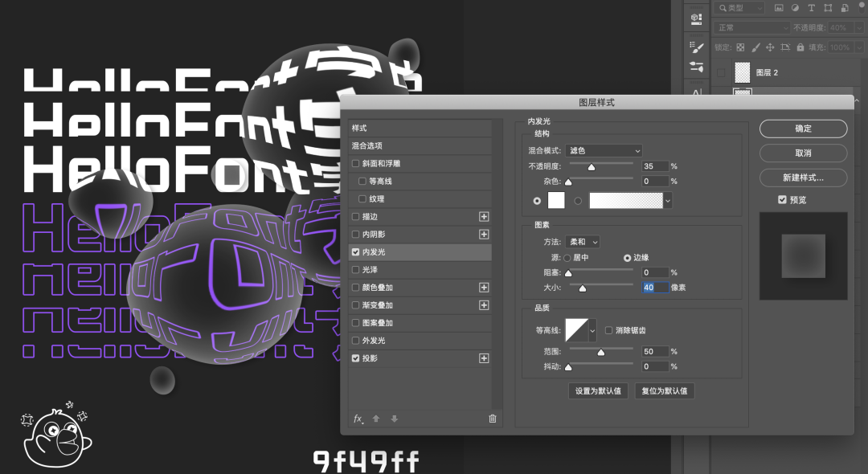Click the trash icon to delete effect
The width and height of the screenshot is (868, 474).
click(x=493, y=419)
